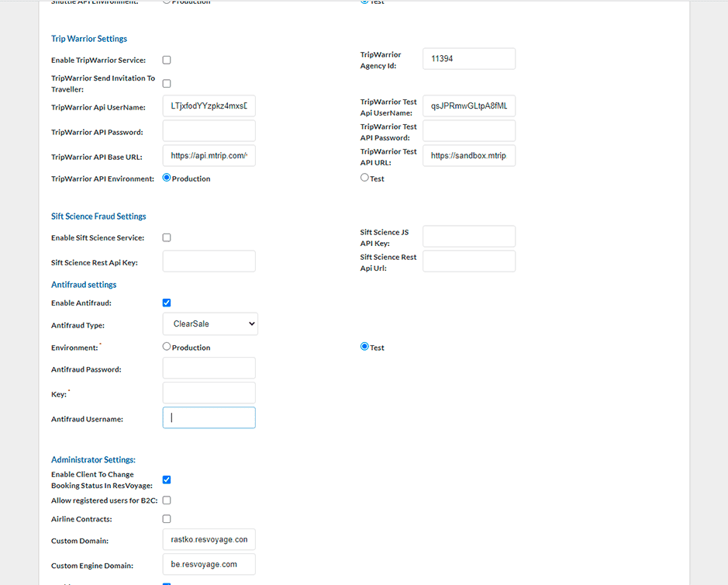728x585 pixels.
Task: Click the Sift Science Rest Api Key field
Action: [x=209, y=261]
